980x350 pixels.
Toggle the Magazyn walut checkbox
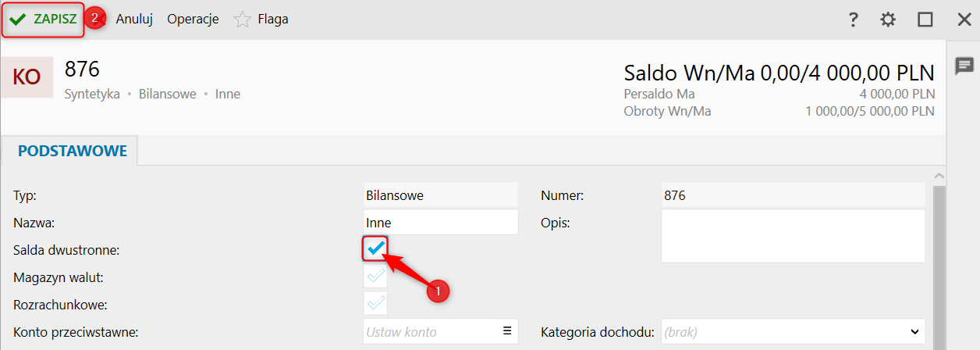(375, 276)
